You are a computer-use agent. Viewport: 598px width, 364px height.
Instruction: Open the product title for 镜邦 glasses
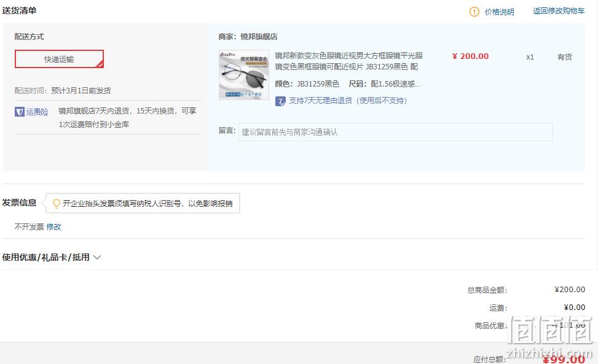(348, 61)
